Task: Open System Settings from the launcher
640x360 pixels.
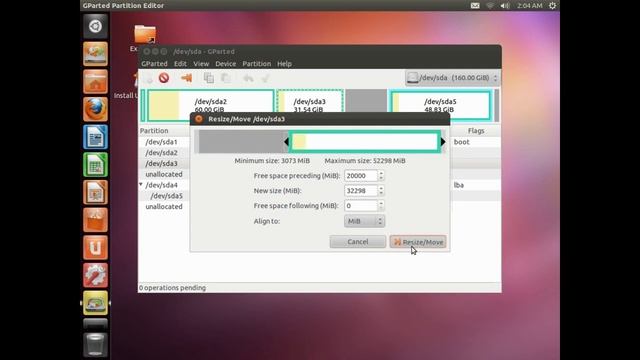Action: tap(96, 275)
